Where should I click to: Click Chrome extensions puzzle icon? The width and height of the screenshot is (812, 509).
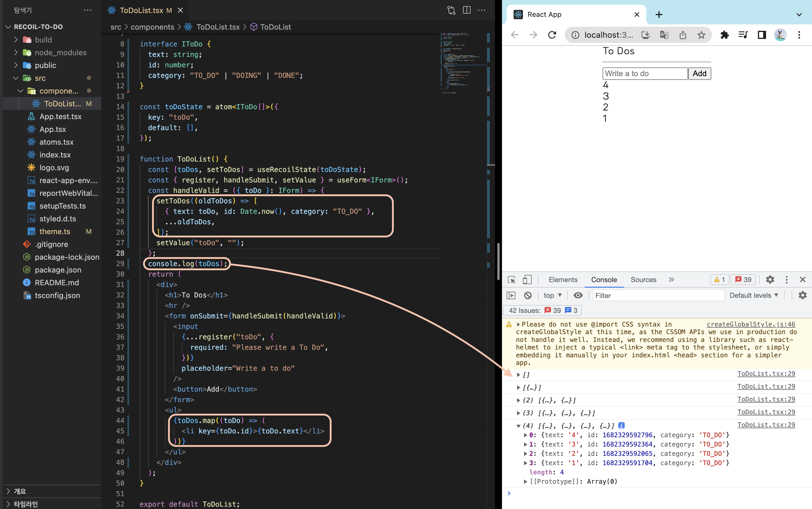(724, 35)
